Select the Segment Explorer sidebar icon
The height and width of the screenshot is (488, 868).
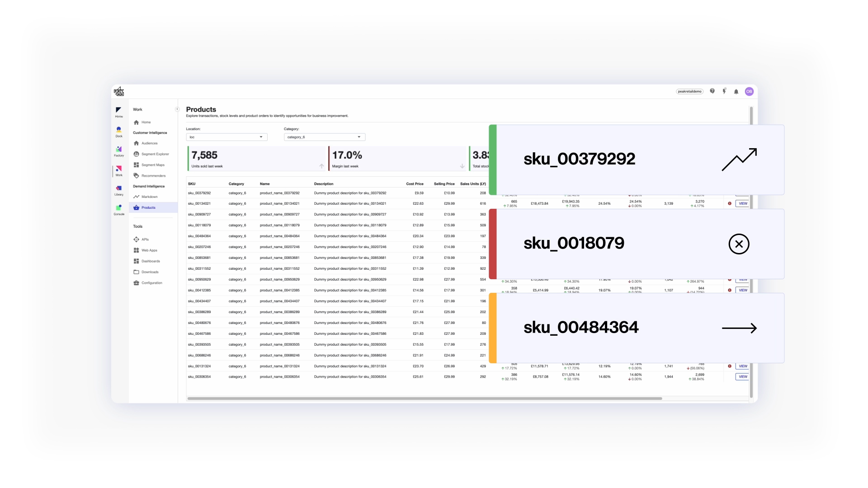tap(136, 154)
